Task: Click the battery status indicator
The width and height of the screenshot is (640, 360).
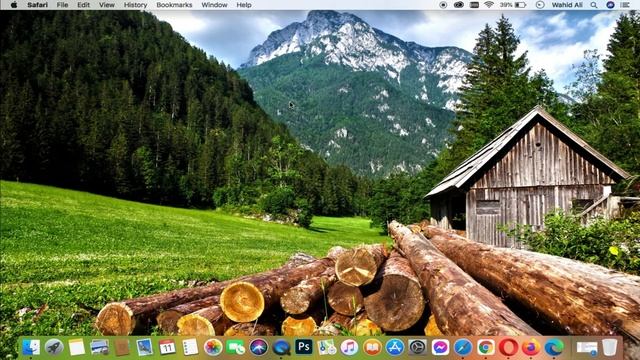Action: [x=513, y=5]
